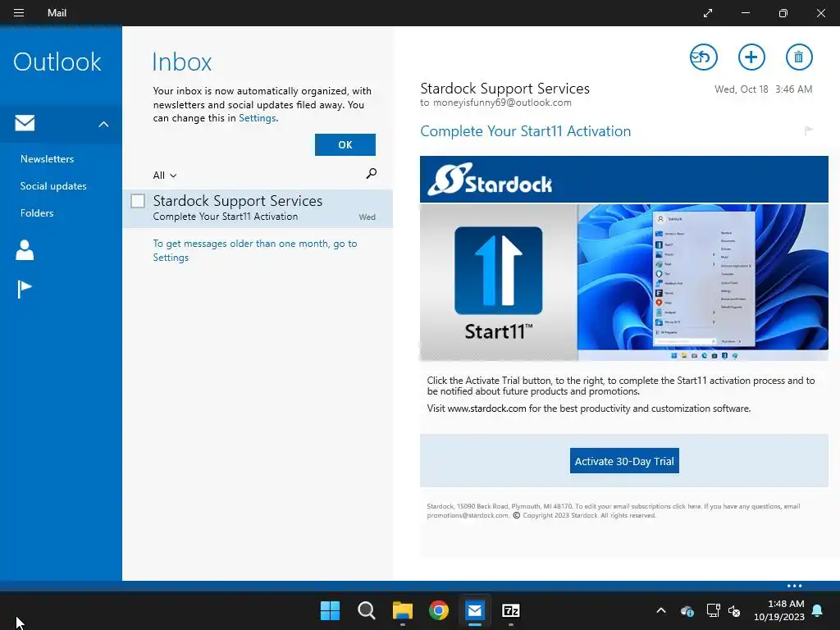Click the Outlook title in sidebar
The height and width of the screenshot is (630, 840).
point(57,62)
